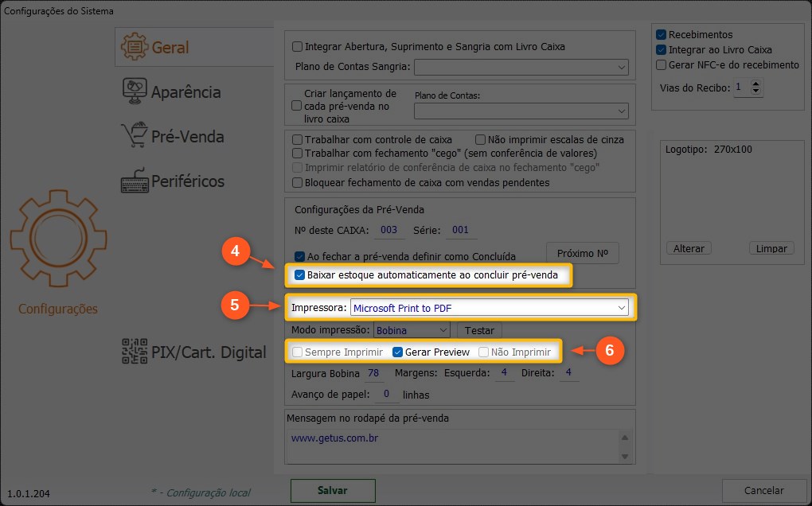Viewport: 812px width, 506px height.
Task: Click Testar to test the printer
Action: (479, 330)
